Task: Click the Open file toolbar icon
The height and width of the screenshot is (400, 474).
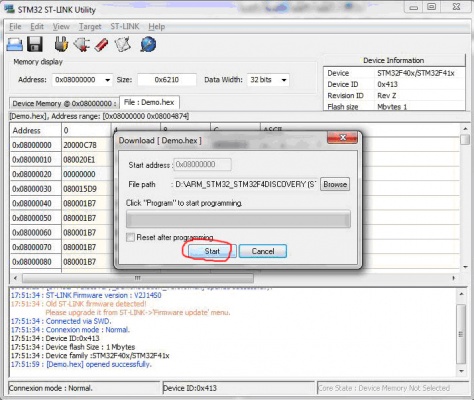Action: (15, 44)
